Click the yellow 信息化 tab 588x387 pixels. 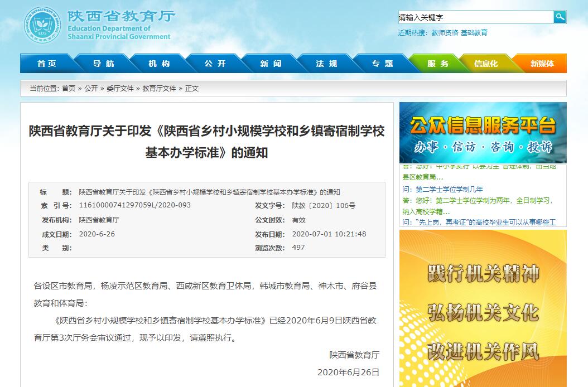click(x=486, y=64)
